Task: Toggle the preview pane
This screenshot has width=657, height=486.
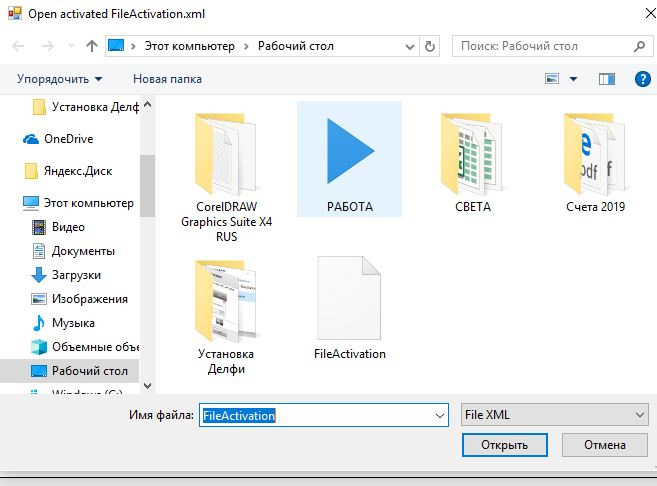Action: (x=607, y=79)
